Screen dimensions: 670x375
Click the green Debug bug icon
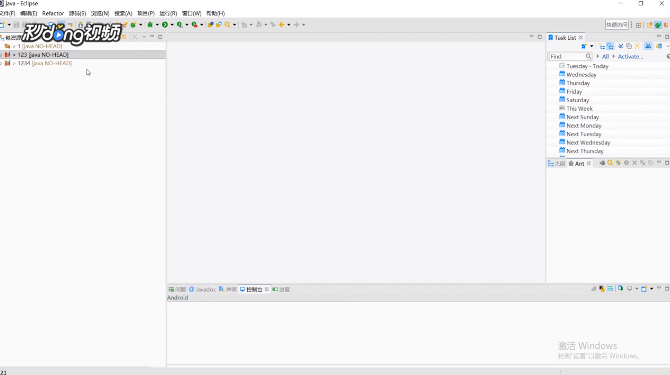pos(150,25)
